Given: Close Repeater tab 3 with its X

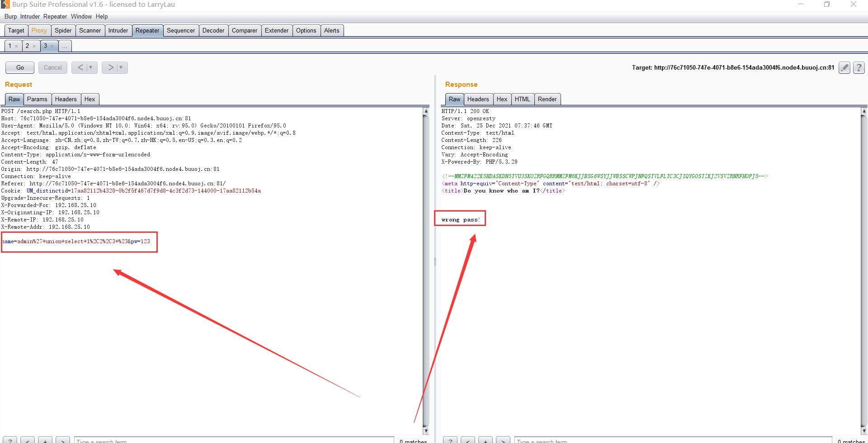Looking at the screenshot, I should tap(52, 46).
